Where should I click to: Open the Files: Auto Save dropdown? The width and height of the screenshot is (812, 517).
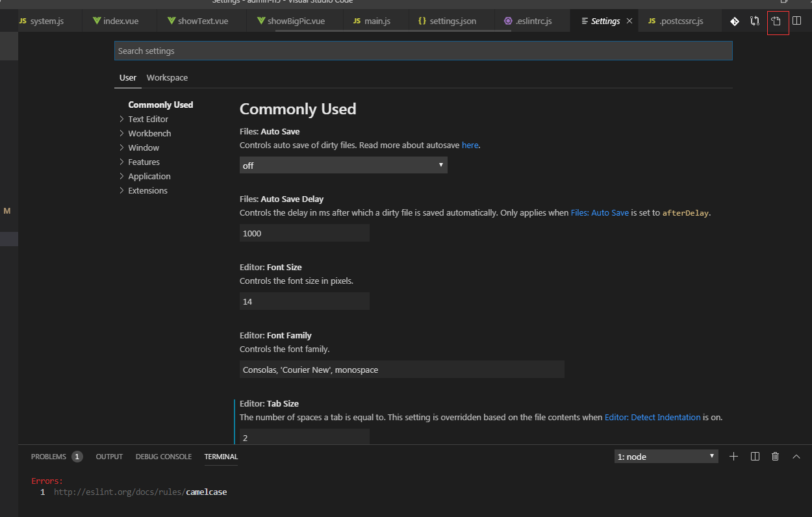[343, 165]
